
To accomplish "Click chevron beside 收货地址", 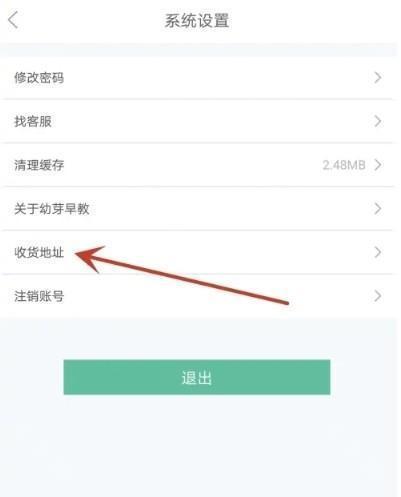I will click(x=378, y=252).
